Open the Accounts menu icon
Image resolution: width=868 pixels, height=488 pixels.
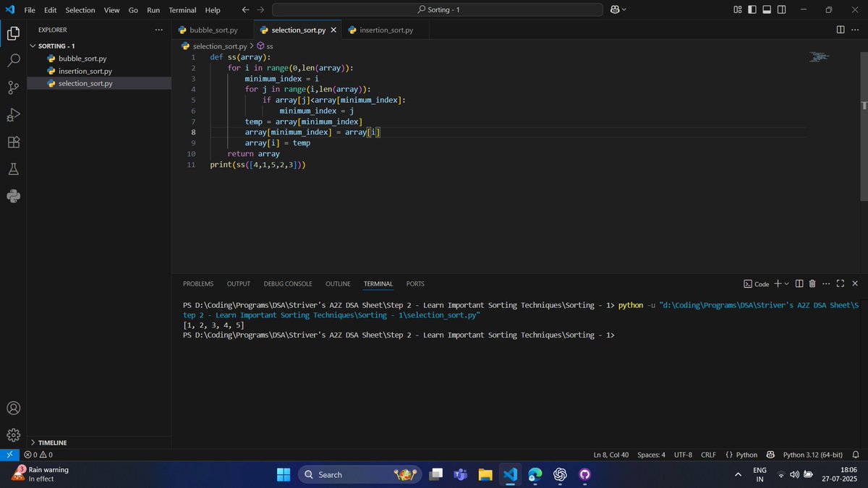13,408
